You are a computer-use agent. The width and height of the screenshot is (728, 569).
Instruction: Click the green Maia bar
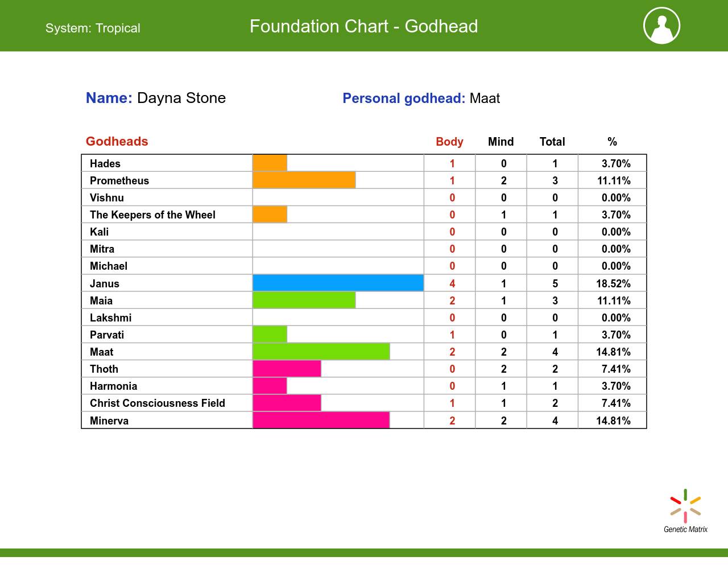tap(304, 300)
